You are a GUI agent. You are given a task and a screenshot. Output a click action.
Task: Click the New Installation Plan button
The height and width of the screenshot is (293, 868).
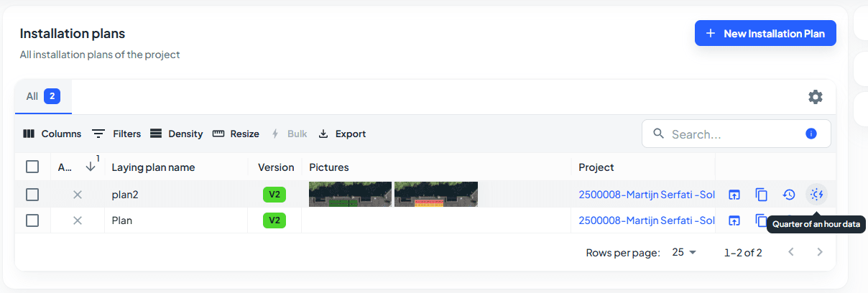click(765, 33)
